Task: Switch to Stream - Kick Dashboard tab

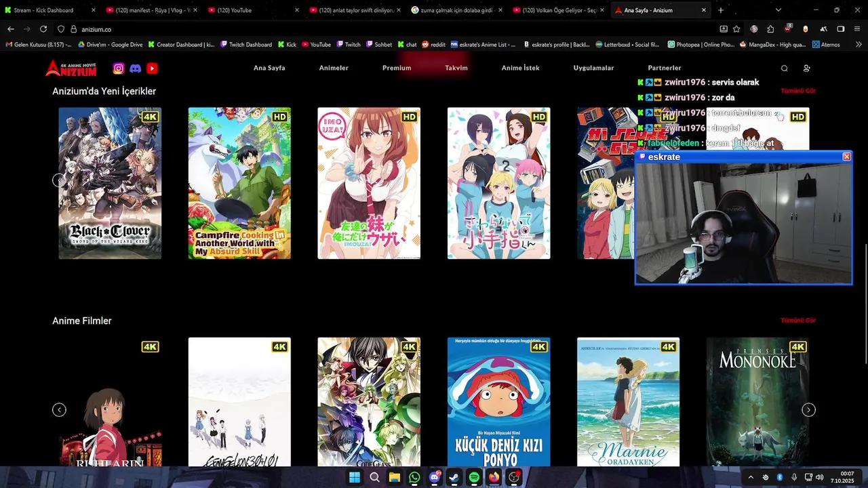Action: tap(51, 10)
